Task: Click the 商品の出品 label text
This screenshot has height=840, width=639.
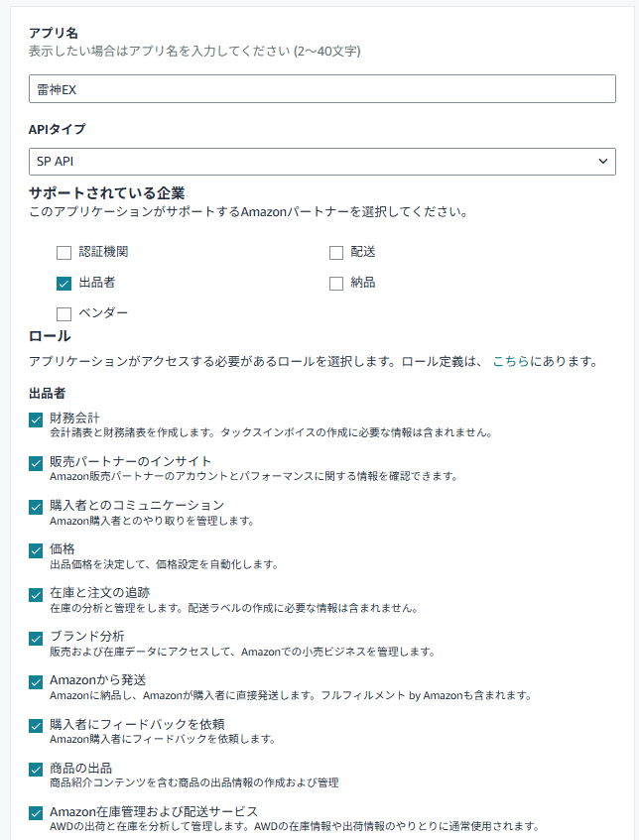Action: click(x=81, y=768)
